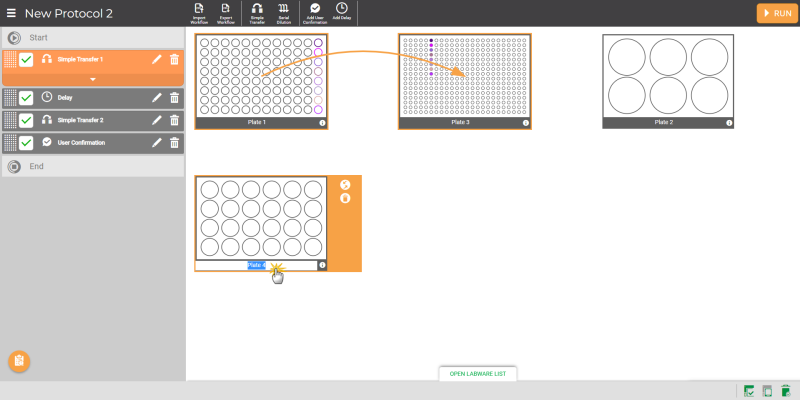Screen dimensions: 800x400
Task: Toggle the Delay step checkbox
Action: tap(26, 98)
